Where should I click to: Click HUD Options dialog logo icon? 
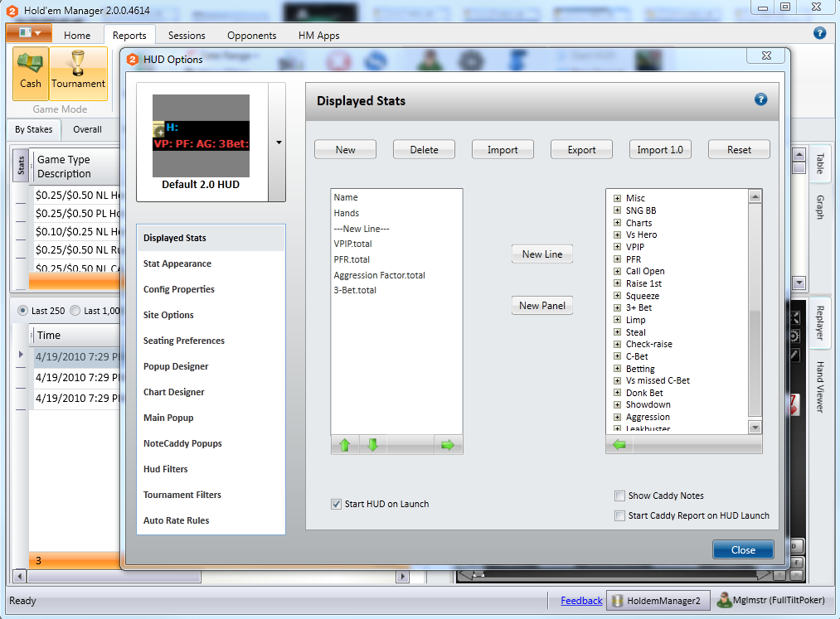tap(133, 60)
